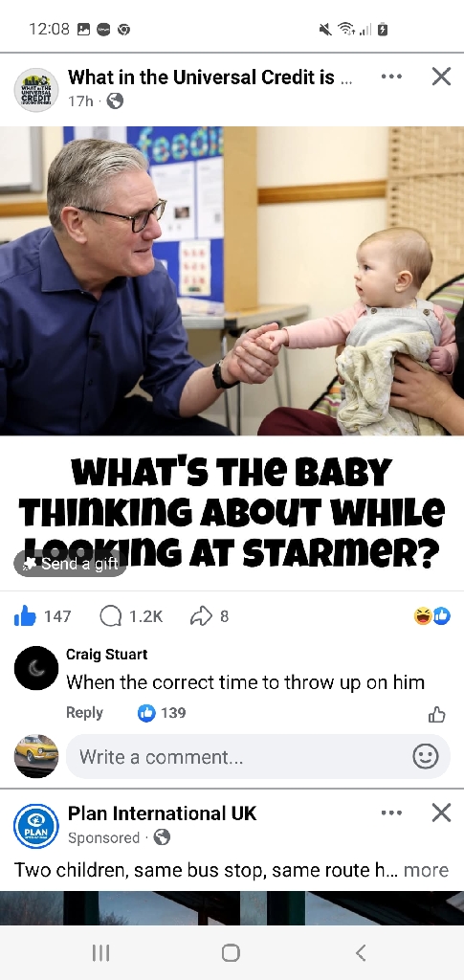Open the three-dot menu on Plan International ad

coord(391,813)
